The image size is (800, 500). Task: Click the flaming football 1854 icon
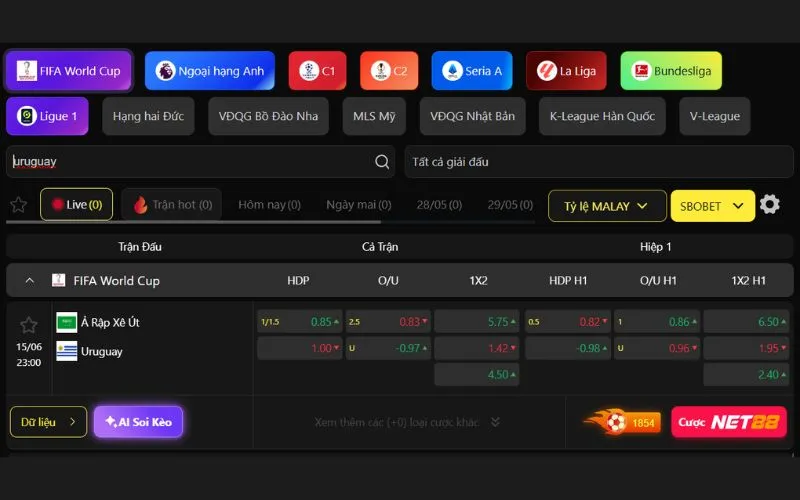coord(622,422)
